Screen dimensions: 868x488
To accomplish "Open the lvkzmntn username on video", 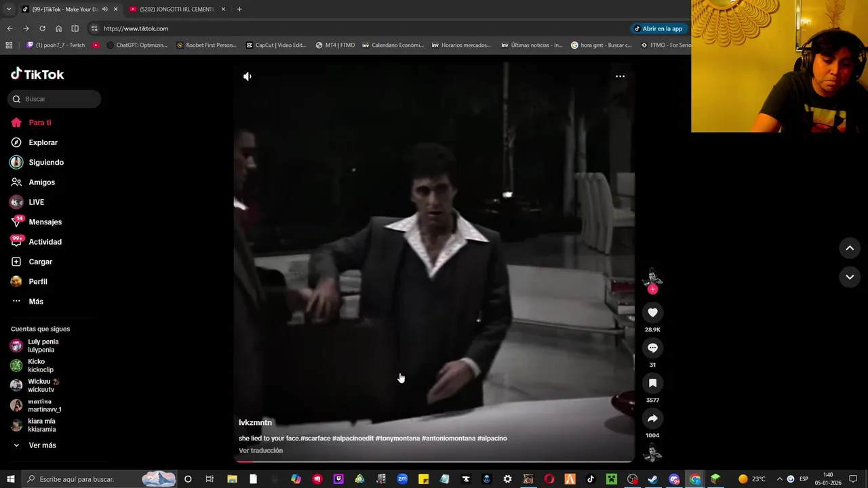I will coord(255,422).
